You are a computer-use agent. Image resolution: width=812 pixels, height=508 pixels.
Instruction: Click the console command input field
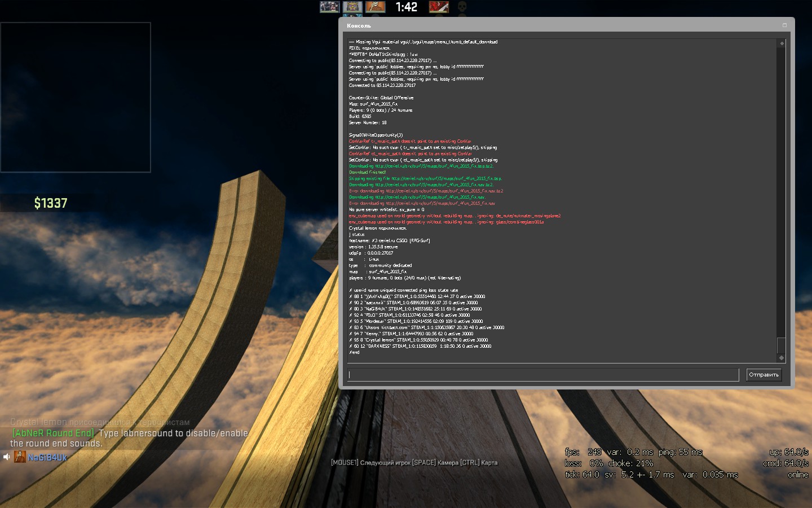pyautogui.click(x=543, y=375)
